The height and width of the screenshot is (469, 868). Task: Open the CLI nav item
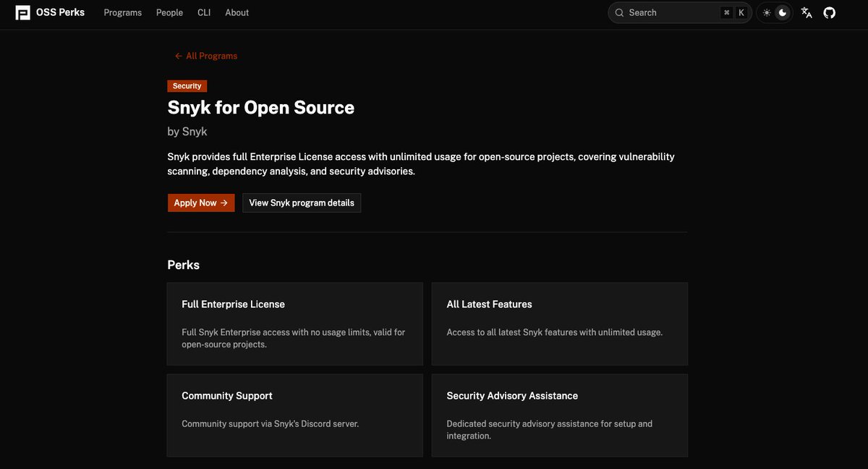click(x=204, y=12)
